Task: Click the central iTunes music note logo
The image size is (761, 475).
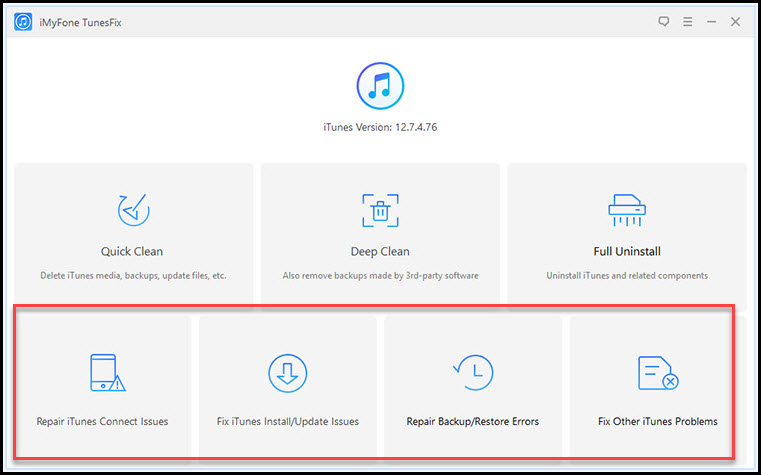Action: pyautogui.click(x=380, y=86)
